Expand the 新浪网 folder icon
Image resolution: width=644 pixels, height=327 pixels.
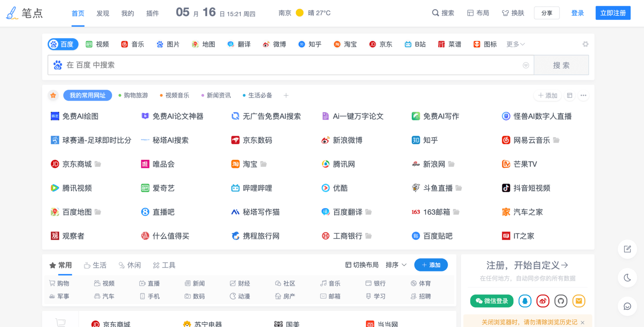click(451, 164)
